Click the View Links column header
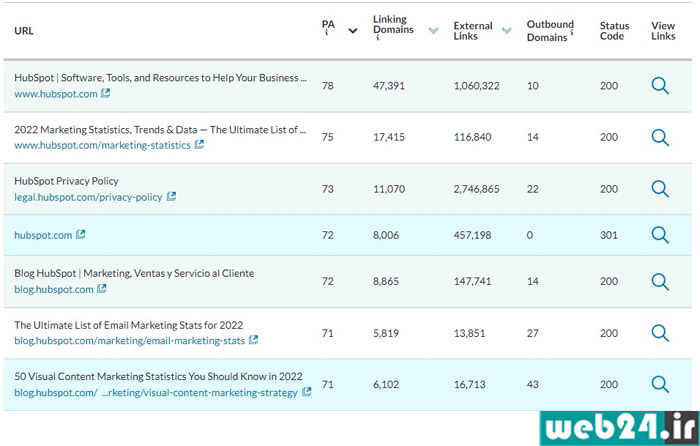The height and width of the screenshot is (446, 700). (663, 31)
